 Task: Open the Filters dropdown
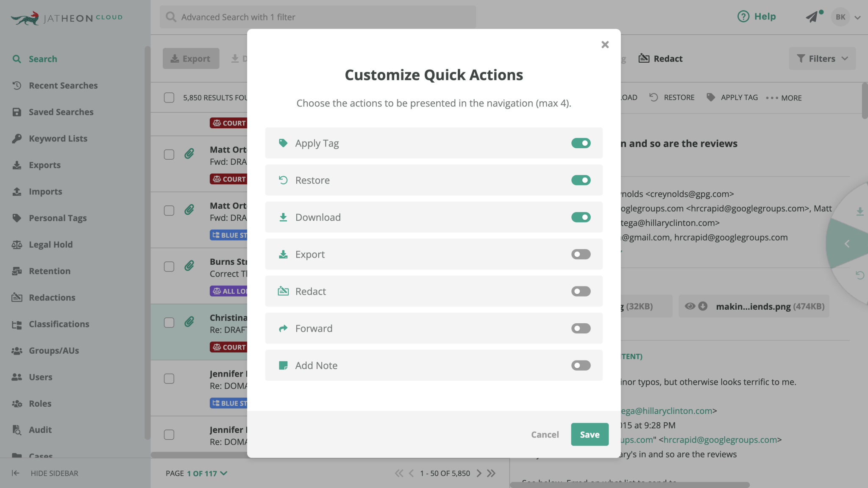pyautogui.click(x=821, y=58)
